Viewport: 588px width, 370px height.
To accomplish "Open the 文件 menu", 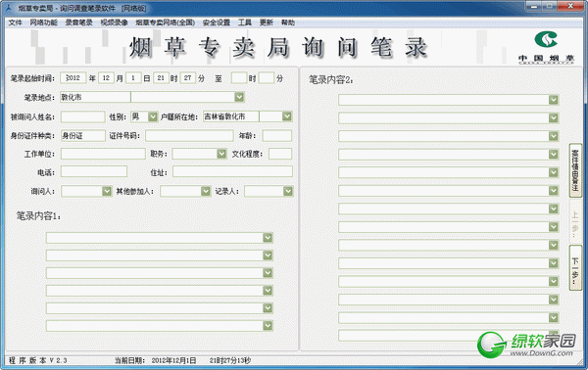I will pos(15,23).
